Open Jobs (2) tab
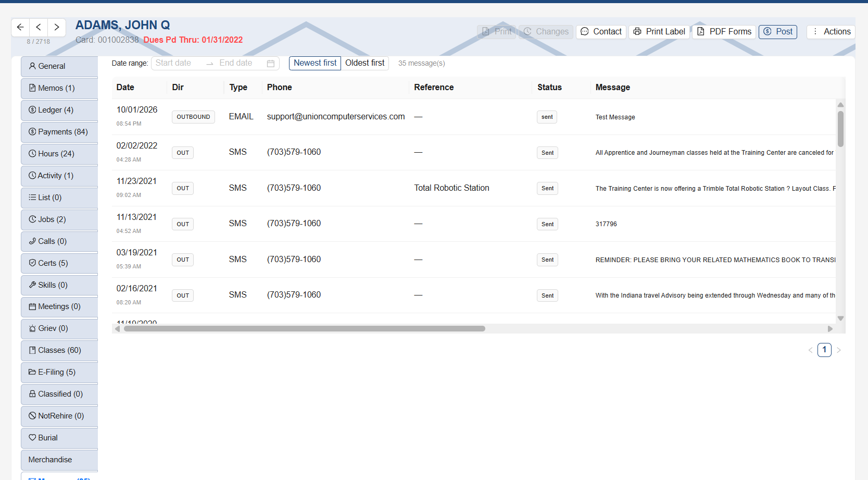The width and height of the screenshot is (868, 480). click(59, 219)
